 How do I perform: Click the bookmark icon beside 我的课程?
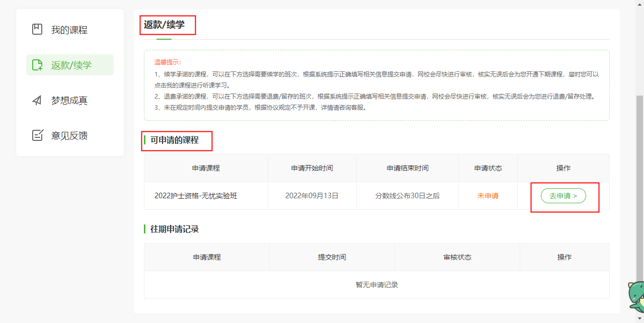coord(37,30)
